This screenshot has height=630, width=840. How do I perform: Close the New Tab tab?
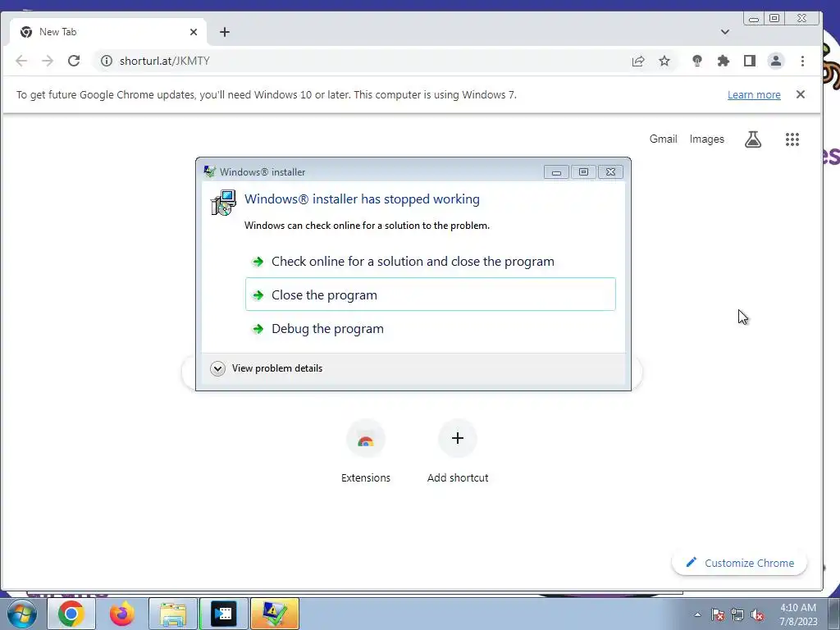click(194, 32)
